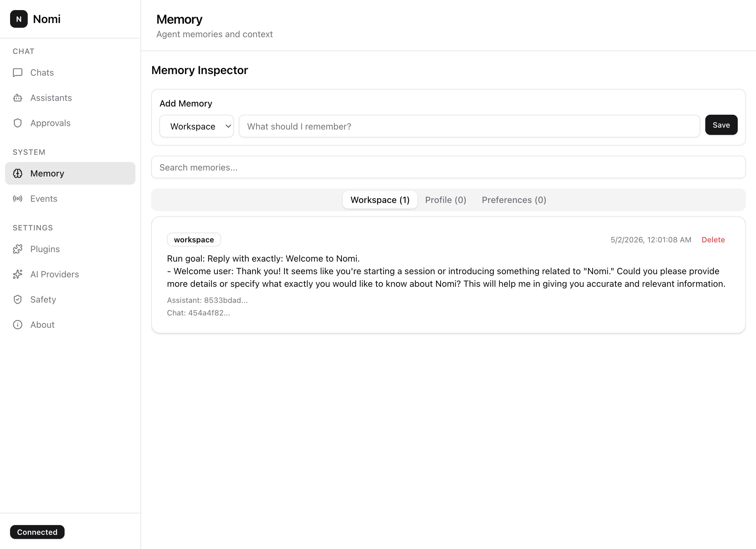Image resolution: width=756 pixels, height=549 pixels.
Task: Click the Search memories field
Action: click(x=448, y=167)
